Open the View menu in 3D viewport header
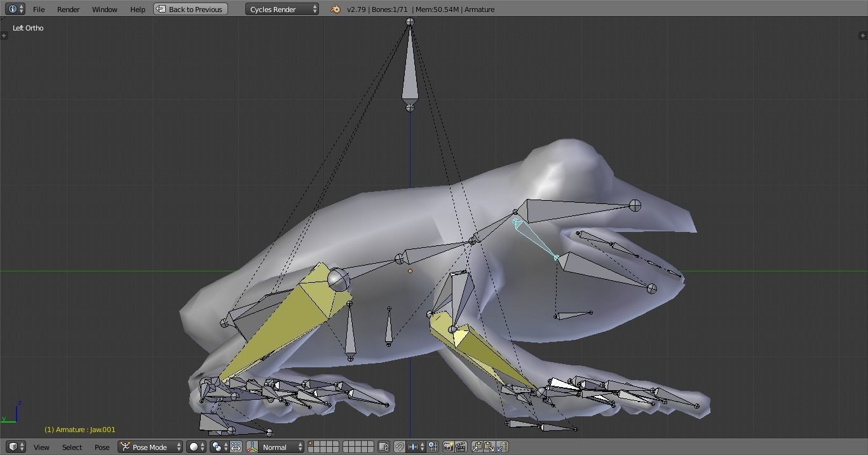This screenshot has height=455, width=868. click(x=41, y=447)
